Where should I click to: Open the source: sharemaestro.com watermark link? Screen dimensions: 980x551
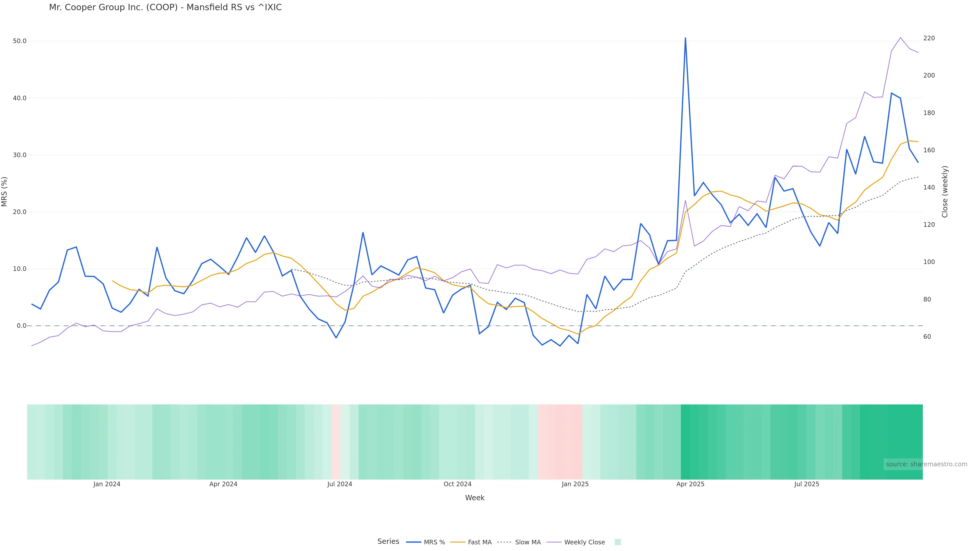pos(926,464)
